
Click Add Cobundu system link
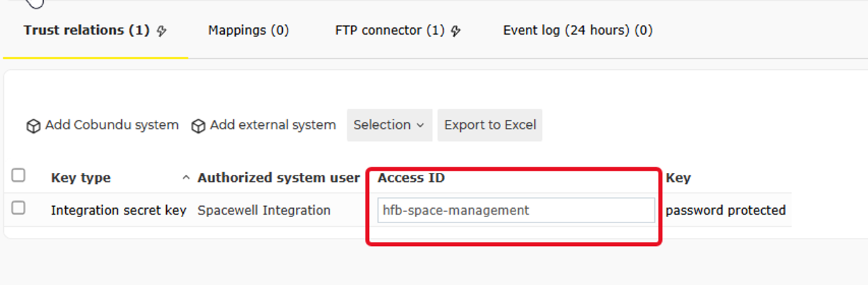pyautogui.click(x=102, y=125)
